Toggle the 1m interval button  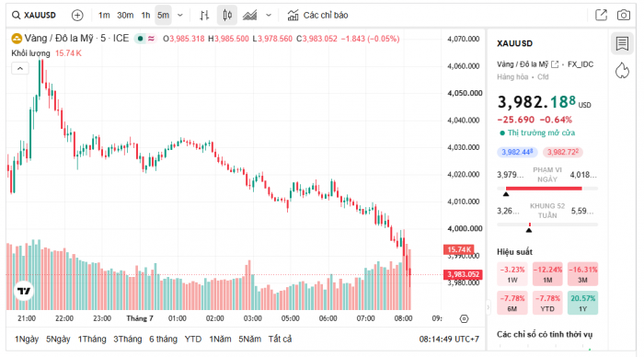pyautogui.click(x=104, y=16)
